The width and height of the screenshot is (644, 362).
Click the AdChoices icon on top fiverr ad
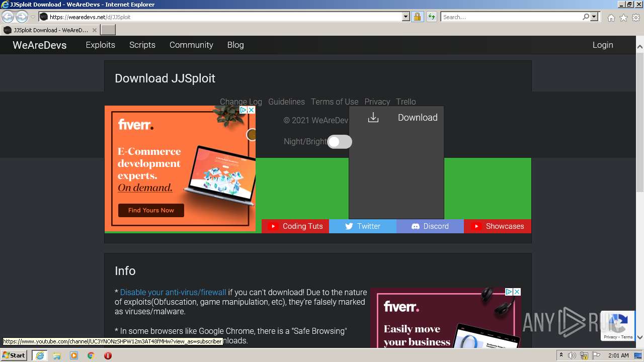click(243, 110)
